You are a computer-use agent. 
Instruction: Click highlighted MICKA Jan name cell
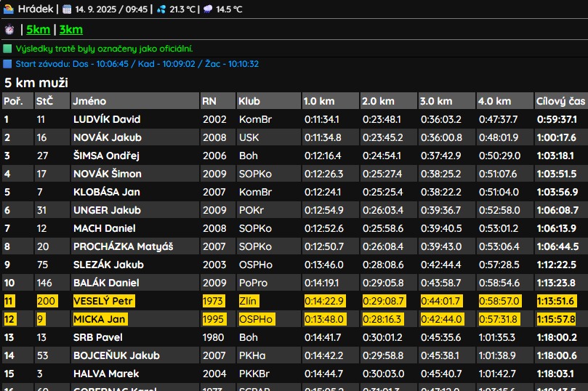pos(100,319)
